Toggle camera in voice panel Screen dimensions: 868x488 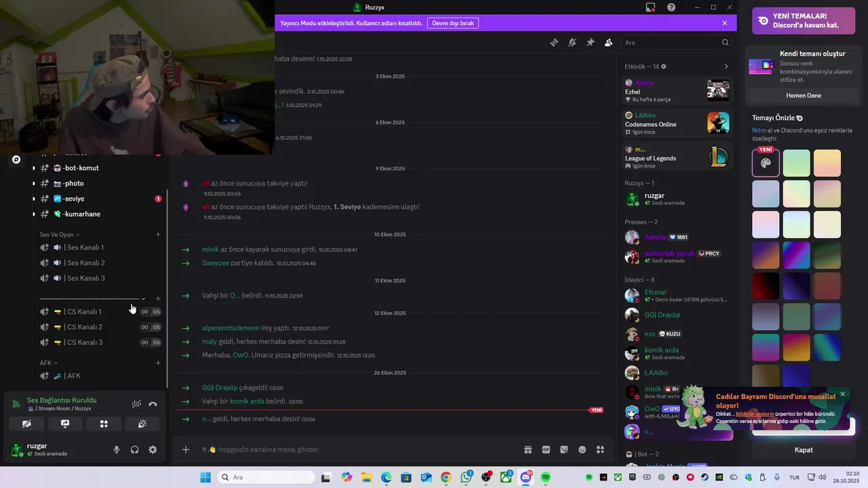(26, 424)
